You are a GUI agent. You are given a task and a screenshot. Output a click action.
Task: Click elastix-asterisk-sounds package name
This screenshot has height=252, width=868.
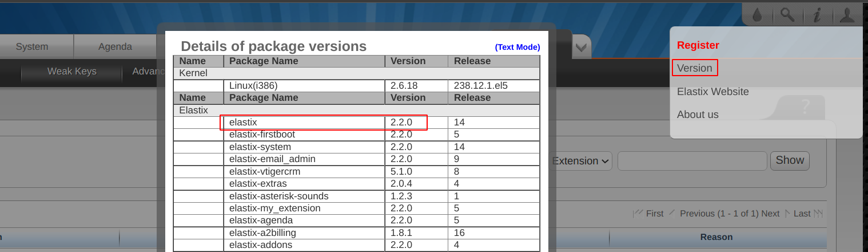click(x=279, y=196)
